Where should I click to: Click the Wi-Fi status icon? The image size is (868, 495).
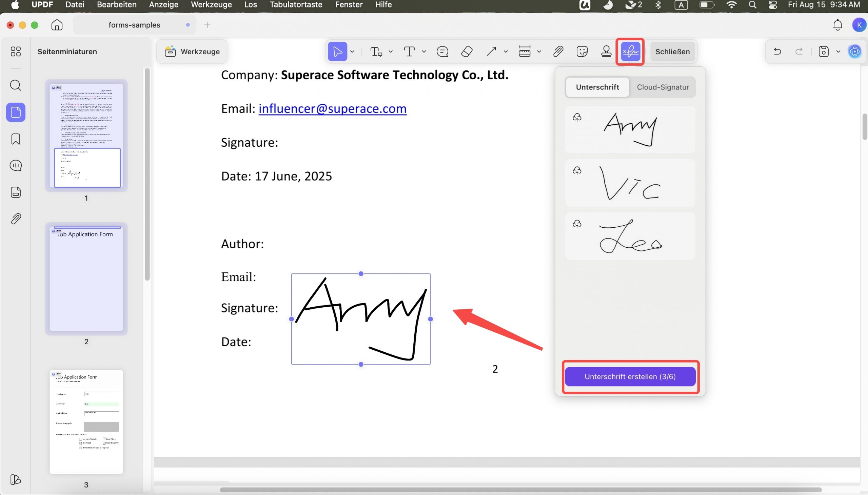[x=731, y=5]
